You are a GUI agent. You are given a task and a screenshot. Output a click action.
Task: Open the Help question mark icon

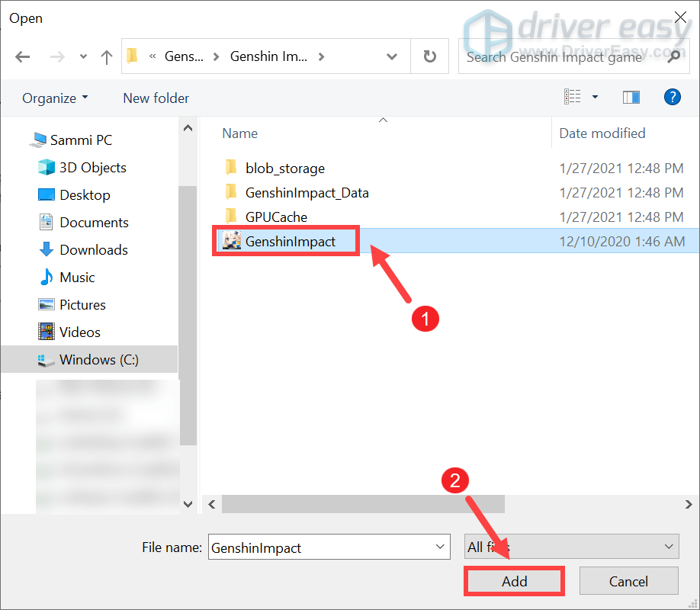coord(673,97)
